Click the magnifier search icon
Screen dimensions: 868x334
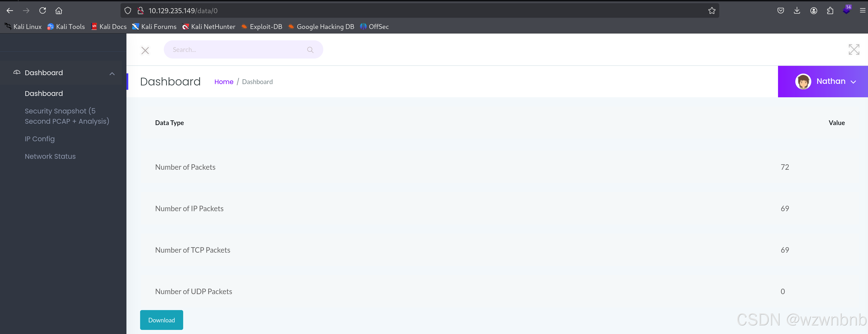310,50
